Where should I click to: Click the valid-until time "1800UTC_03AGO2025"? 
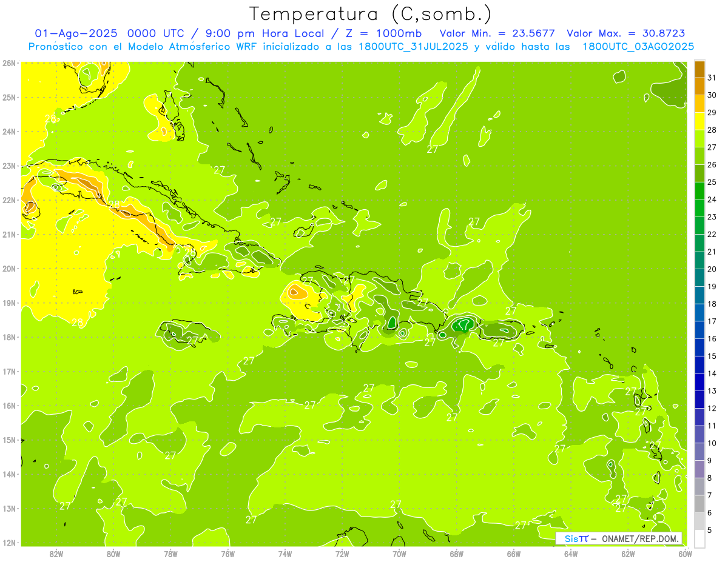(638, 47)
